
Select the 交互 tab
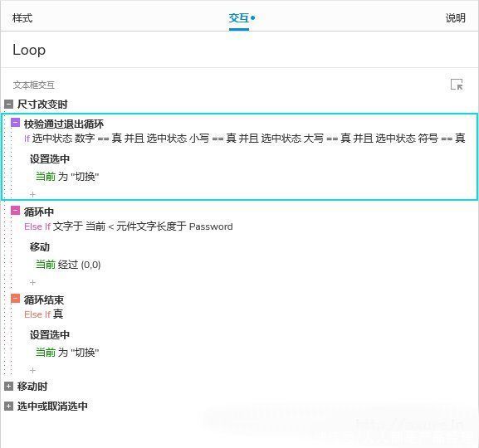[x=239, y=18]
